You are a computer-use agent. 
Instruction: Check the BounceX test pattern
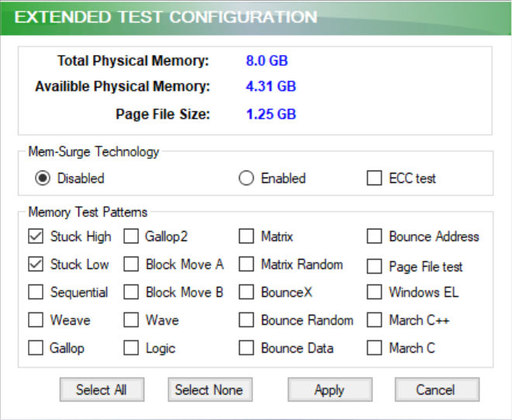247,292
